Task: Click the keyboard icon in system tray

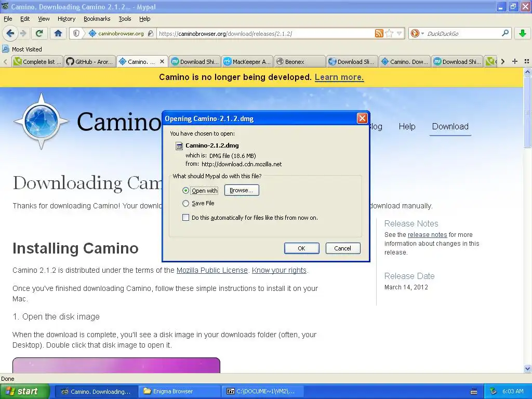Action: click(474, 392)
